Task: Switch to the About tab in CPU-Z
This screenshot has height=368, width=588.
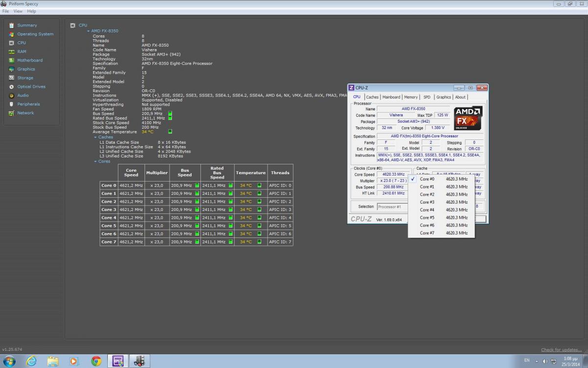Action: point(461,97)
